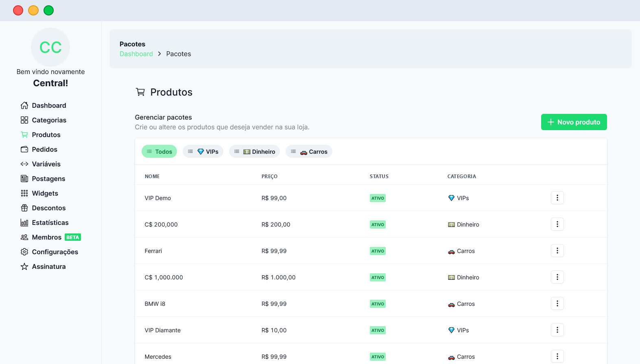The width and height of the screenshot is (640, 364).
Task: Click the Novo produto button
Action: [x=574, y=122]
